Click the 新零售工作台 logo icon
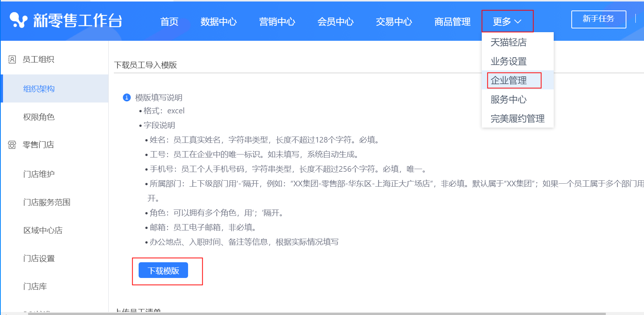The height and width of the screenshot is (315, 644). pos(18,20)
